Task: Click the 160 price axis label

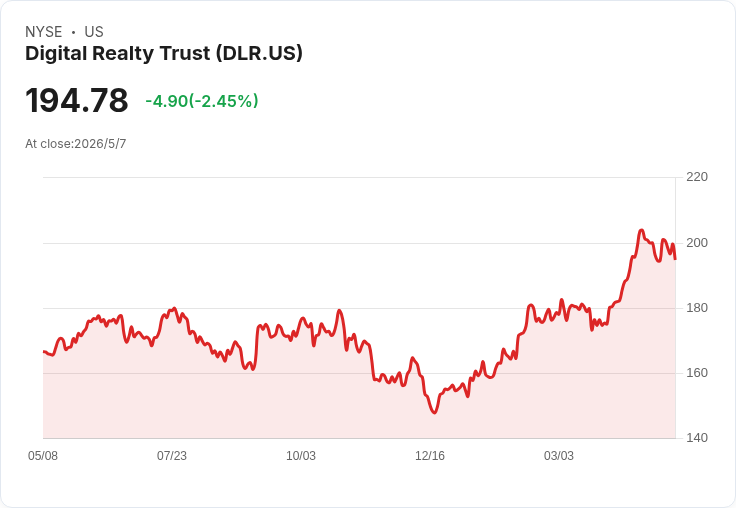Action: click(x=697, y=373)
